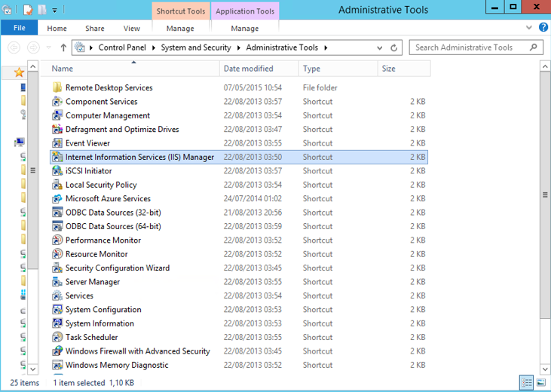The height and width of the screenshot is (392, 551).
Task: Expand the arrow after Administrative Tools breadcrumb
Action: pos(326,47)
